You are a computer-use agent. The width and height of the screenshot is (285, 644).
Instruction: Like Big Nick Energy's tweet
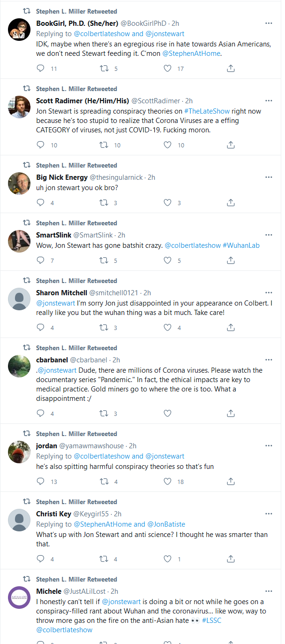click(x=167, y=203)
